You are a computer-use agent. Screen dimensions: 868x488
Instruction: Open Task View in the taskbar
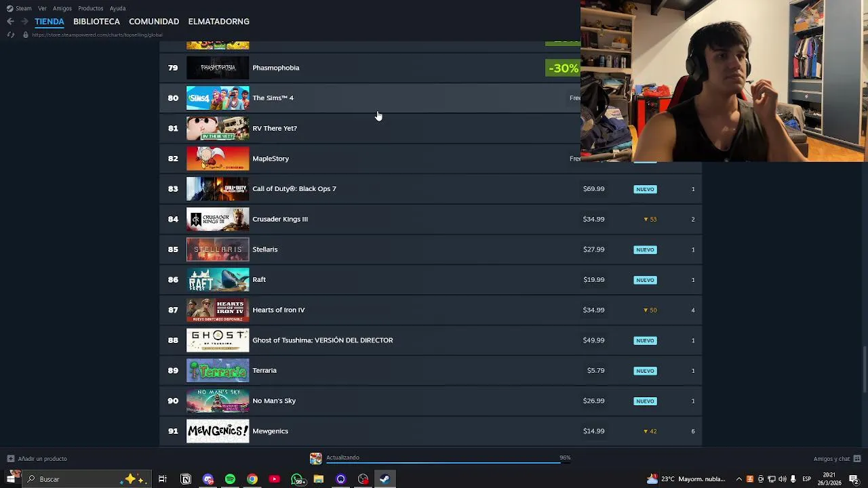[163, 479]
